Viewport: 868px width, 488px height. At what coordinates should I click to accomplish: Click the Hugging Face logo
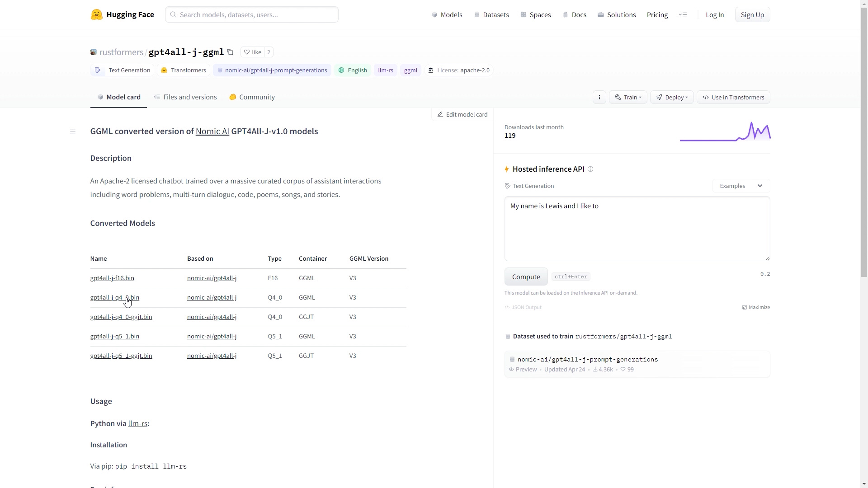click(x=122, y=14)
